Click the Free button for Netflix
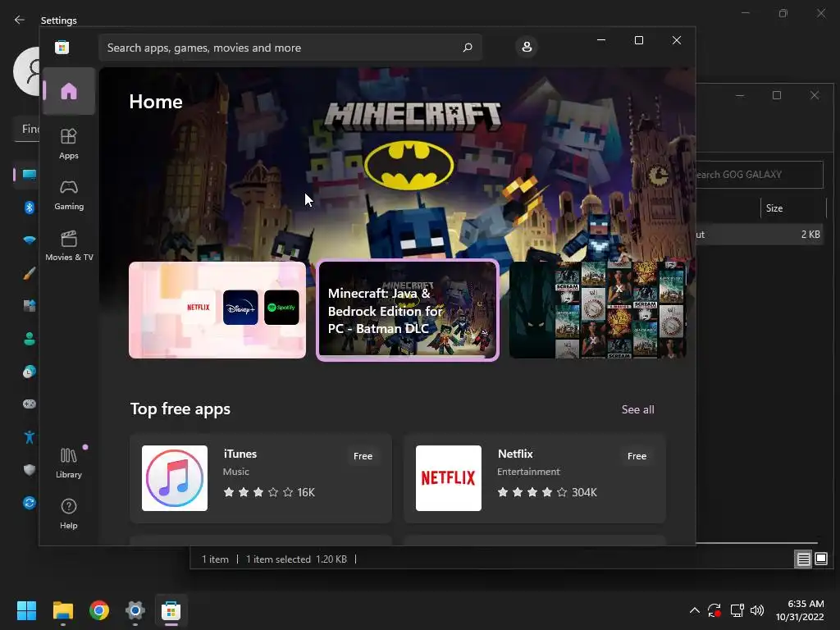Viewport: 840px width, 630px height. [x=637, y=456]
